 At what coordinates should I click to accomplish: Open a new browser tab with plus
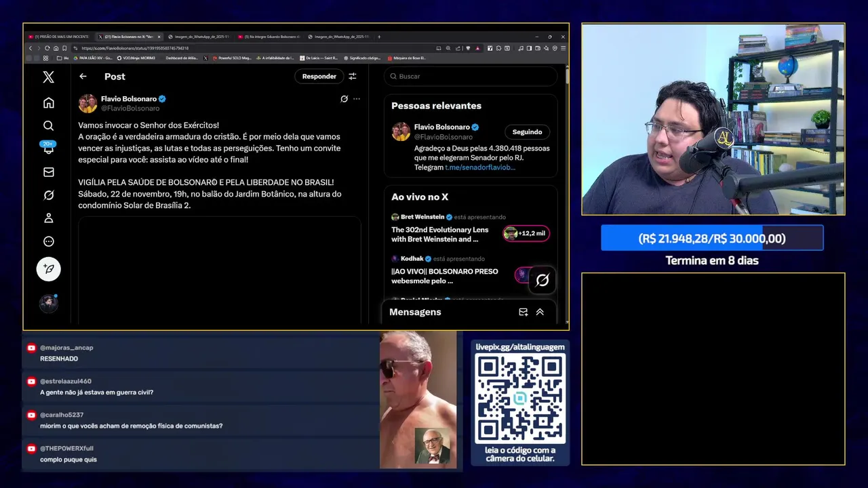379,37
